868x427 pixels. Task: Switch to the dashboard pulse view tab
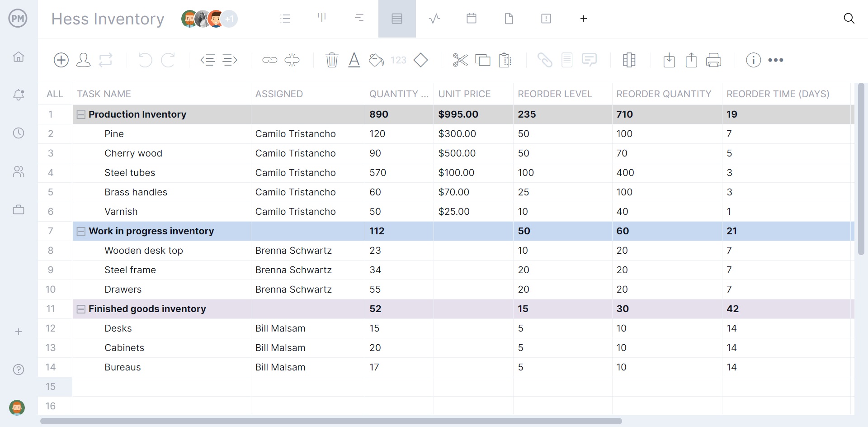pyautogui.click(x=434, y=19)
